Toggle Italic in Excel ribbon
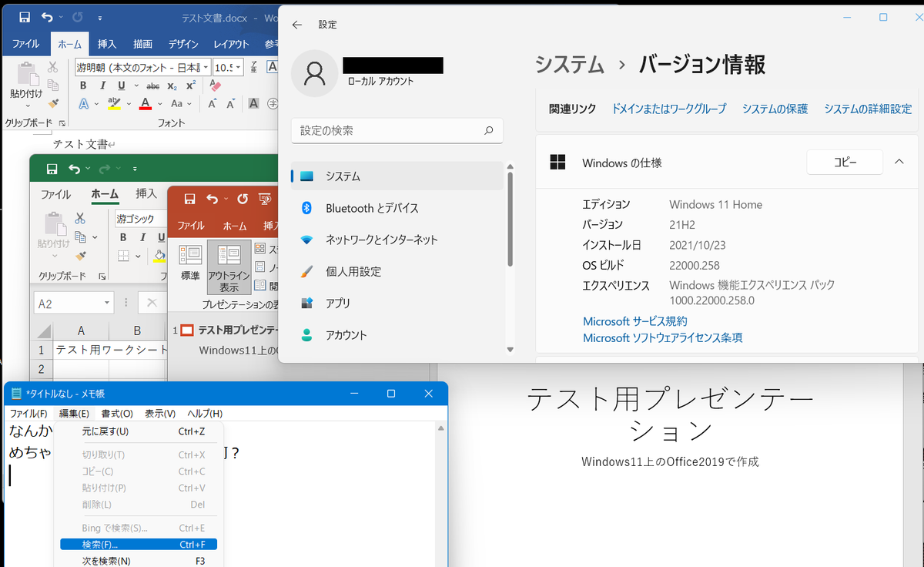The height and width of the screenshot is (567, 924). click(x=142, y=238)
